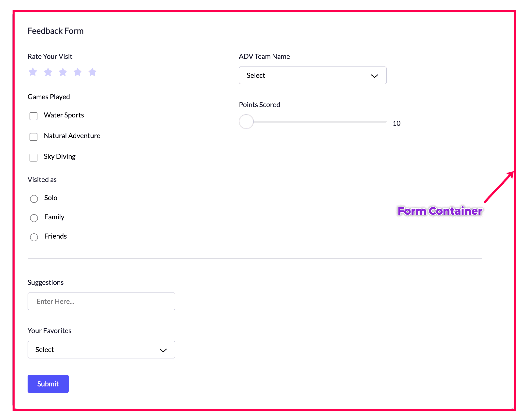
Task: Select the Solo radio button
Action: pos(34,199)
